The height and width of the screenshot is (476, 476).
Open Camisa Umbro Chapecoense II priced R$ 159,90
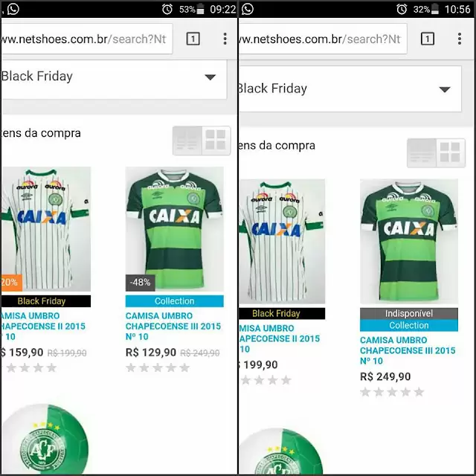tap(43, 326)
